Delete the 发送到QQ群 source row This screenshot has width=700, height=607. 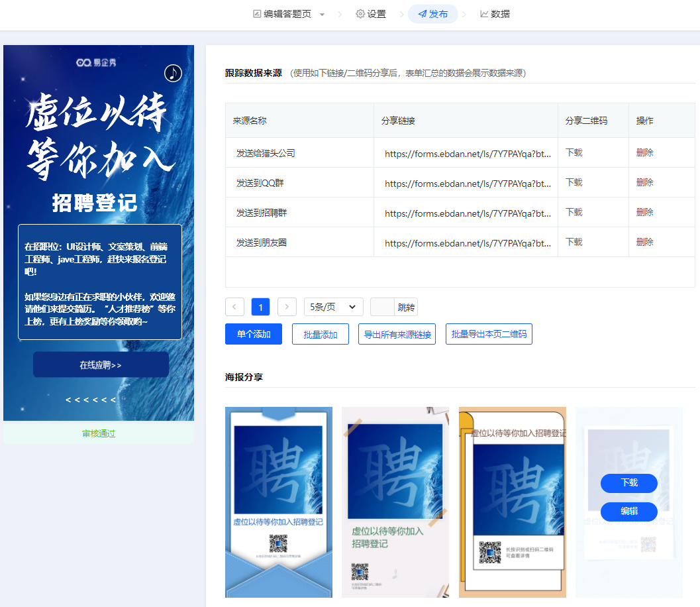(644, 182)
